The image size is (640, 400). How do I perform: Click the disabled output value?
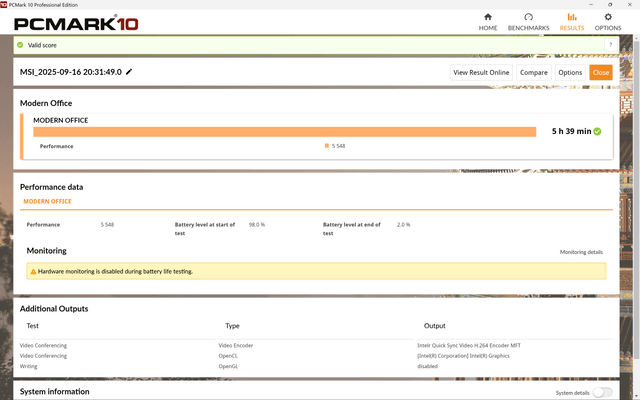(x=427, y=366)
